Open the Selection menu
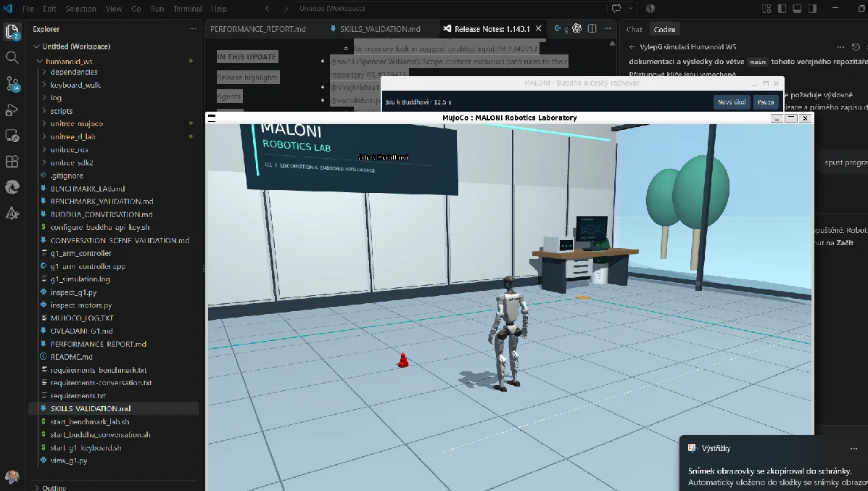Viewport: 868px width, 491px height. point(80,8)
